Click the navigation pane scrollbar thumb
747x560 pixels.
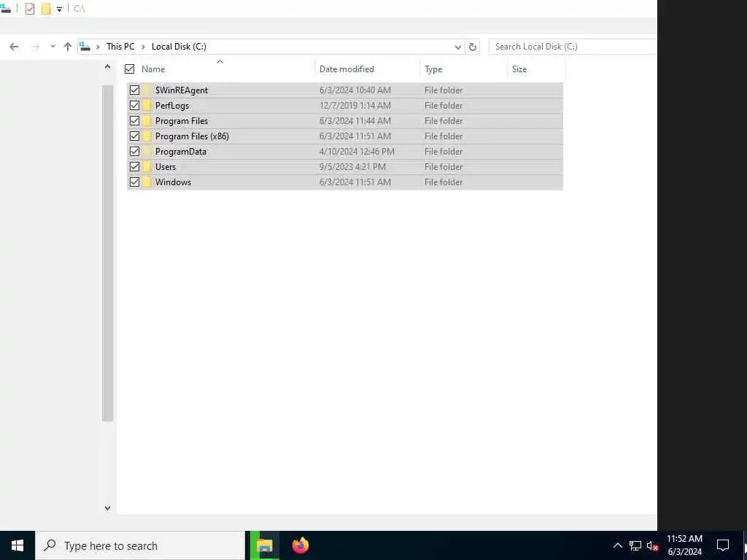pos(108,253)
